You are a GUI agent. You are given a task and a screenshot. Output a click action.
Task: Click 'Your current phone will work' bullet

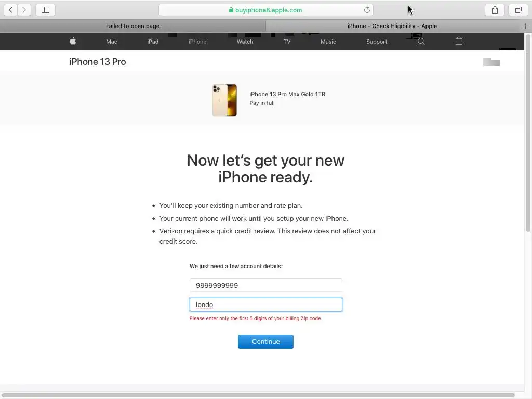point(254,219)
